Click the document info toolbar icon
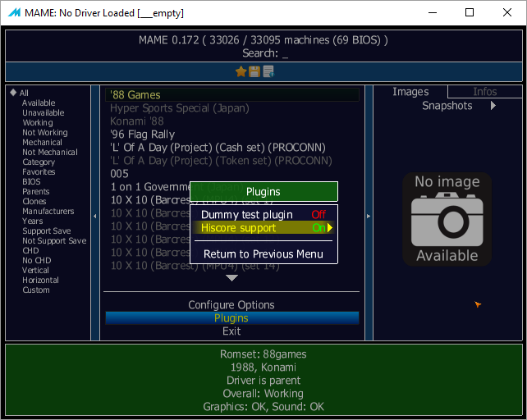 (268, 71)
